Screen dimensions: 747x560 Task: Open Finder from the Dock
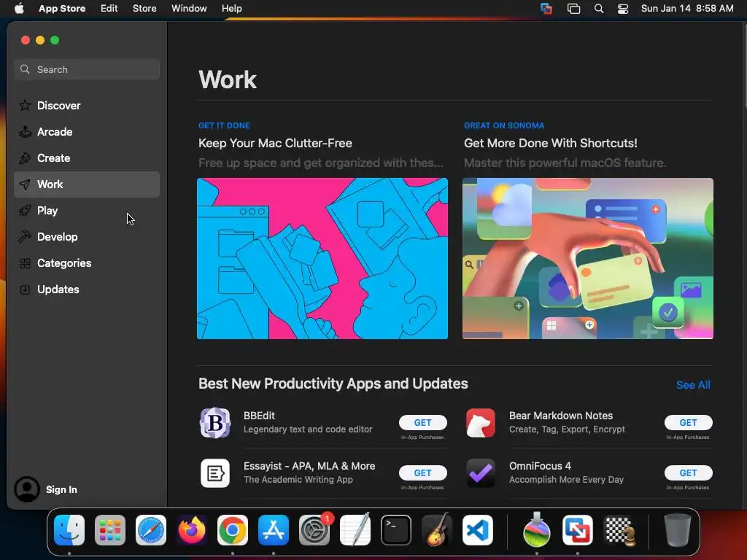pos(69,530)
